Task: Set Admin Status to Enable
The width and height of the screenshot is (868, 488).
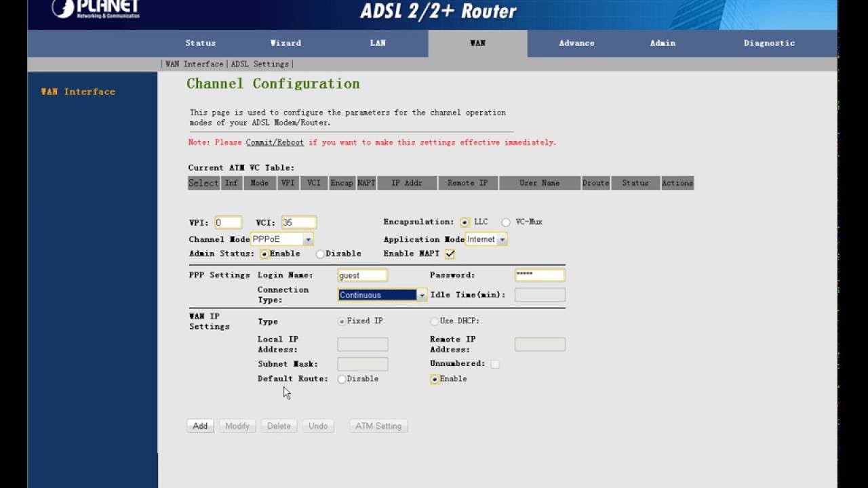Action: pyautogui.click(x=264, y=253)
